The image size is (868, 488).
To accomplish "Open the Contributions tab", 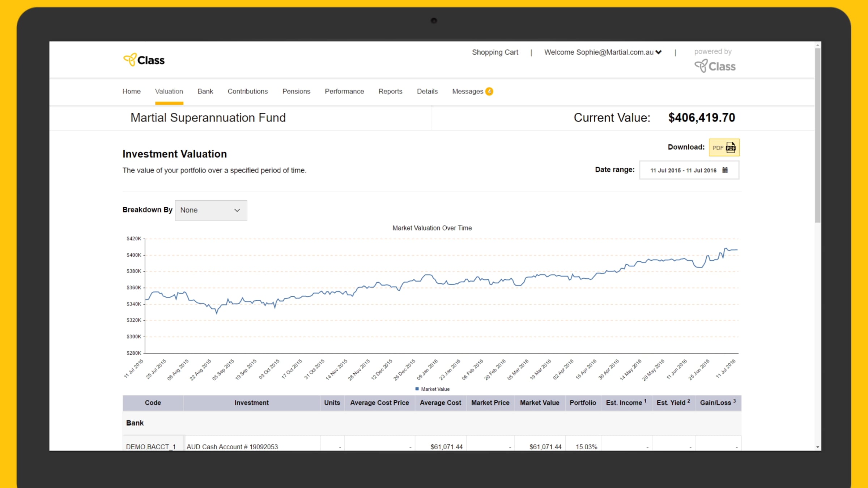I will [248, 91].
